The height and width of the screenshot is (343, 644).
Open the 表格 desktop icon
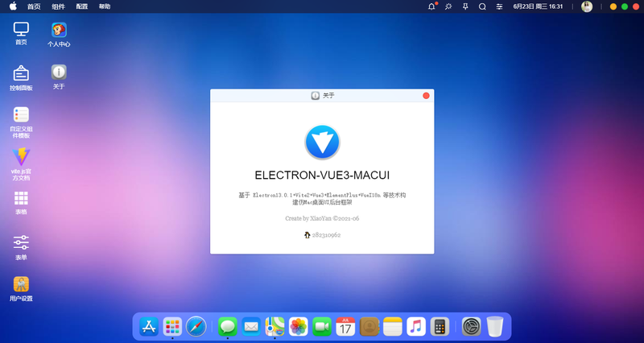coord(21,203)
